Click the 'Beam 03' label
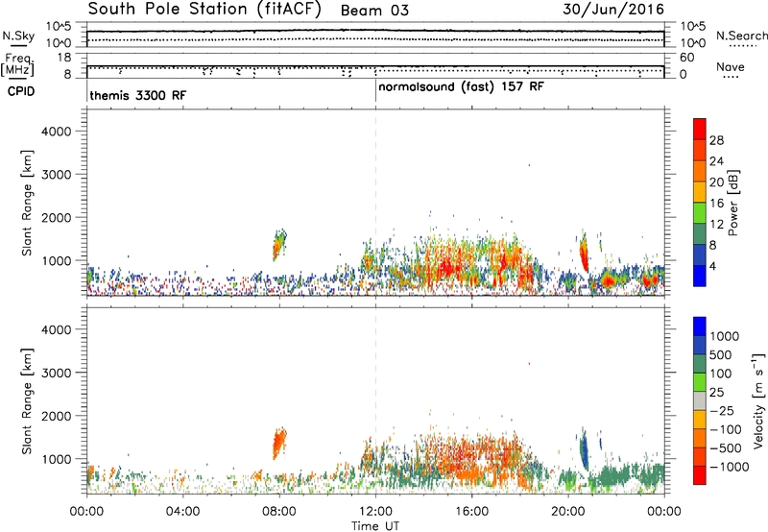The height and width of the screenshot is (532, 768). click(374, 11)
